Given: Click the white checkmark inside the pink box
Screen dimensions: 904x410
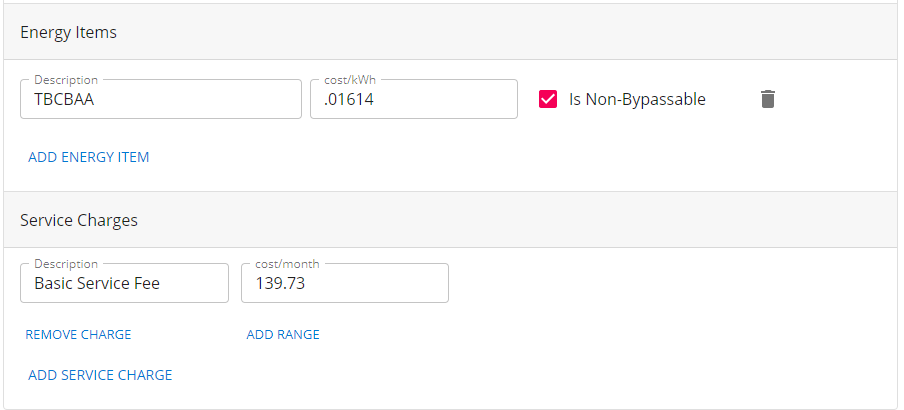Looking at the screenshot, I should [x=548, y=99].
